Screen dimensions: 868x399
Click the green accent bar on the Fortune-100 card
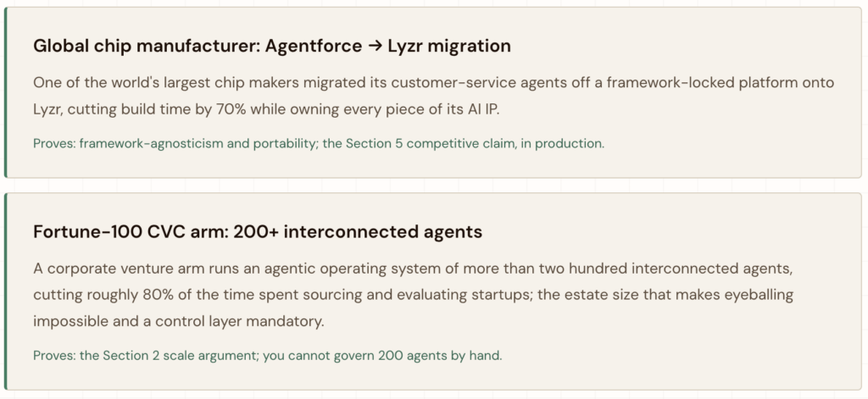tap(6, 291)
